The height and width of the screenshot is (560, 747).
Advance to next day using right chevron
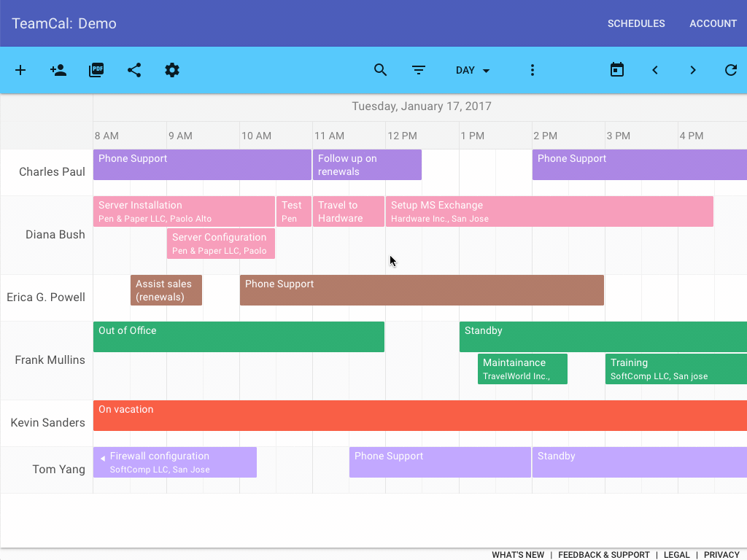[693, 70]
